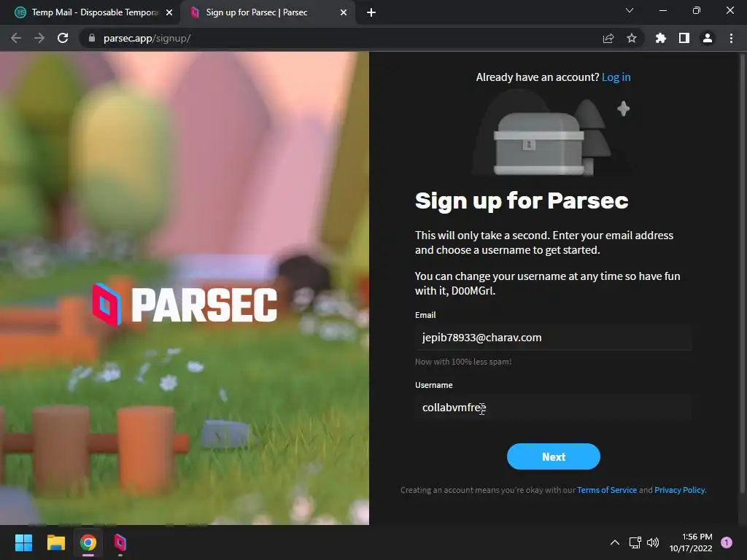Viewport: 747px width, 560px height.
Task: Open the Parsec app from taskbar
Action: pos(120,542)
